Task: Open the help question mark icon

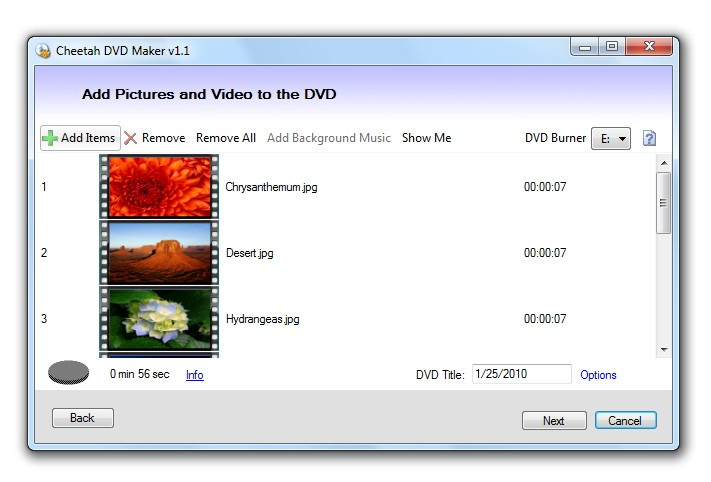Action: click(649, 138)
